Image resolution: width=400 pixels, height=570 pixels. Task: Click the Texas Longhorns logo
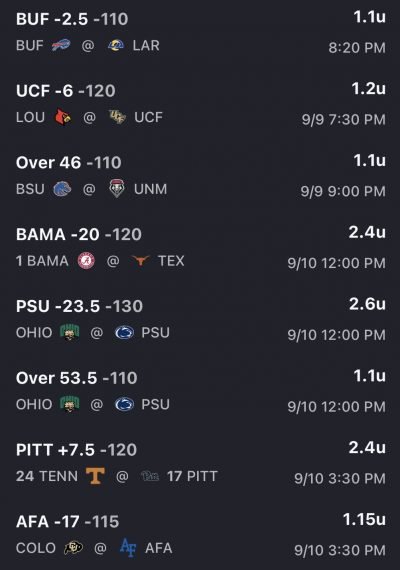point(140,261)
